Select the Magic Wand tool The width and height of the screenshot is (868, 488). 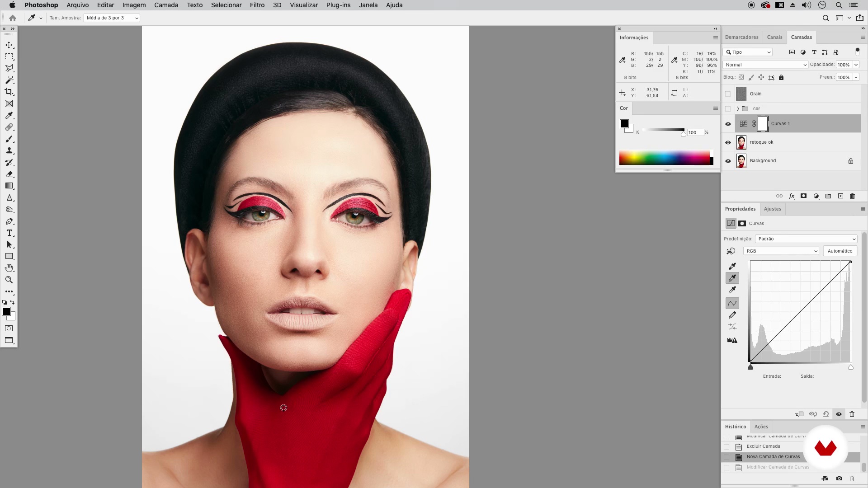[9, 80]
